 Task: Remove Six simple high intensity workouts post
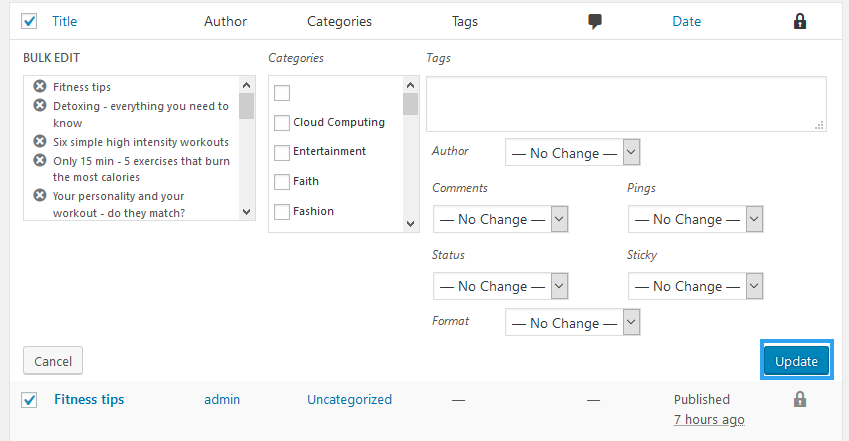click(40, 141)
